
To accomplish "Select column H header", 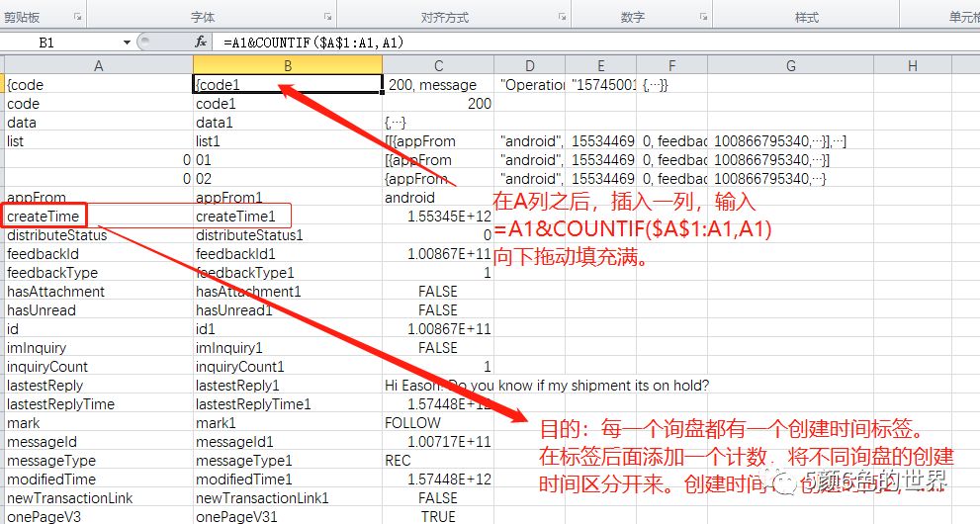I will (913, 65).
